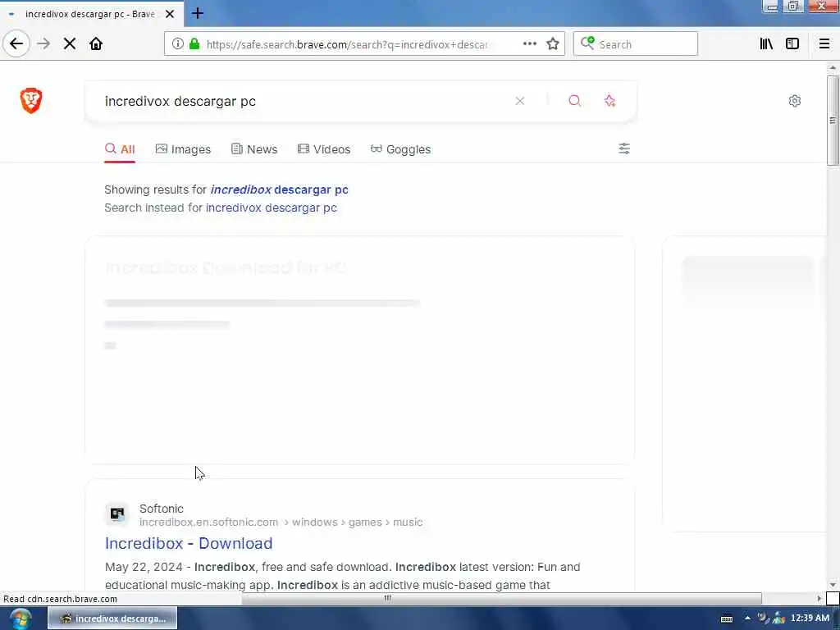The width and height of the screenshot is (840, 630).
Task: Open the Incredibox - Download result
Action: tap(189, 543)
